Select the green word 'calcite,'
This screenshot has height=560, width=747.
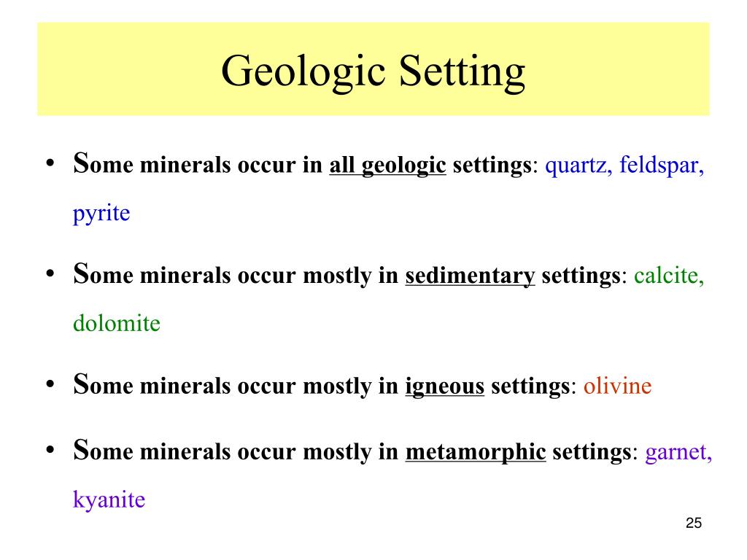pyautogui.click(x=669, y=276)
